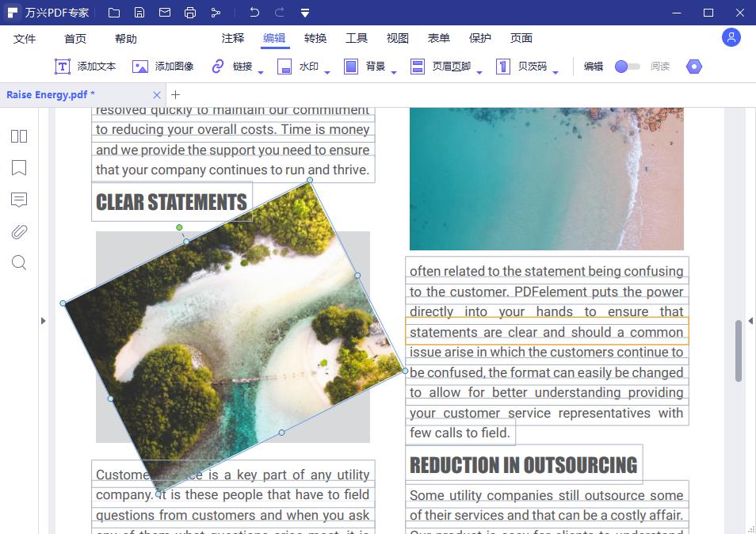Open the search magnifier in sidebar
Image resolution: width=756 pixels, height=534 pixels.
(19, 263)
